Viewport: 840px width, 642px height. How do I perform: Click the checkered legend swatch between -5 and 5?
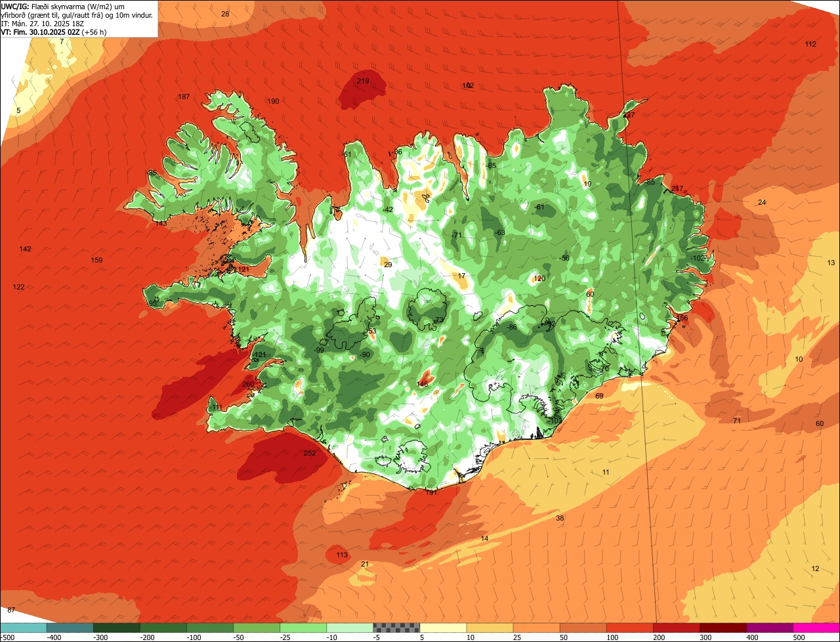coord(396,628)
